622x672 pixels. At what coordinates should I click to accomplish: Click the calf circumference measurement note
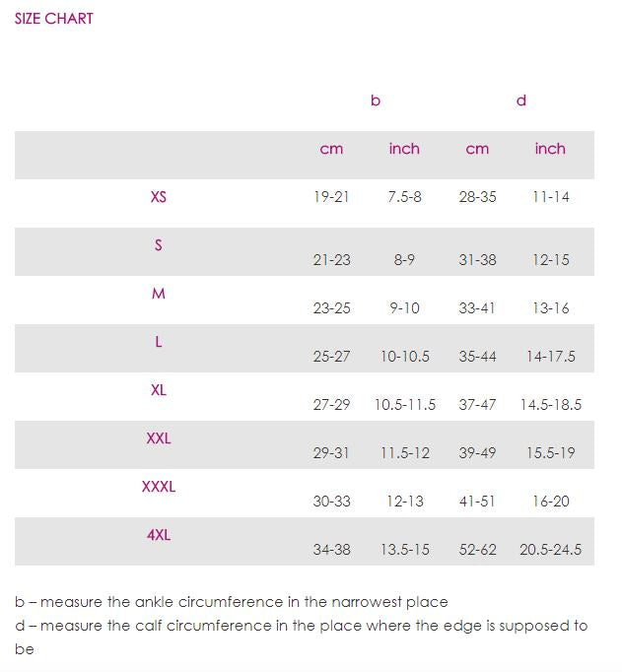click(x=301, y=626)
